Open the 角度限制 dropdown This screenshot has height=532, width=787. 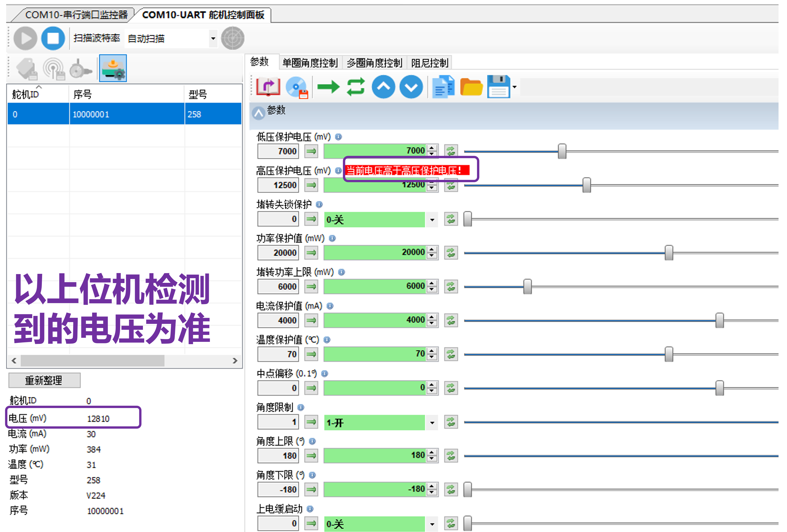(x=432, y=423)
